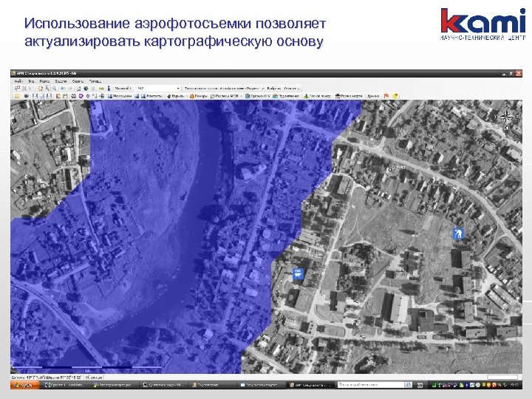Open the Пожары toolbar button

[x=199, y=96]
